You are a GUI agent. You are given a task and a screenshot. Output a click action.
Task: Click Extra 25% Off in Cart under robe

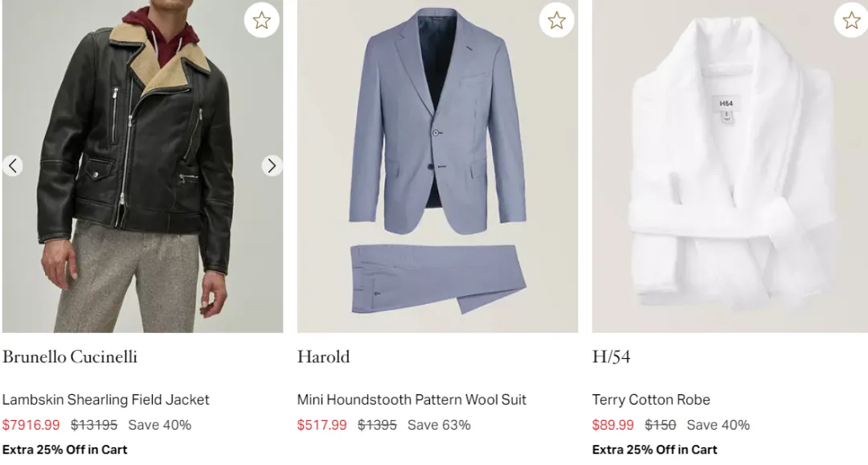click(654, 450)
